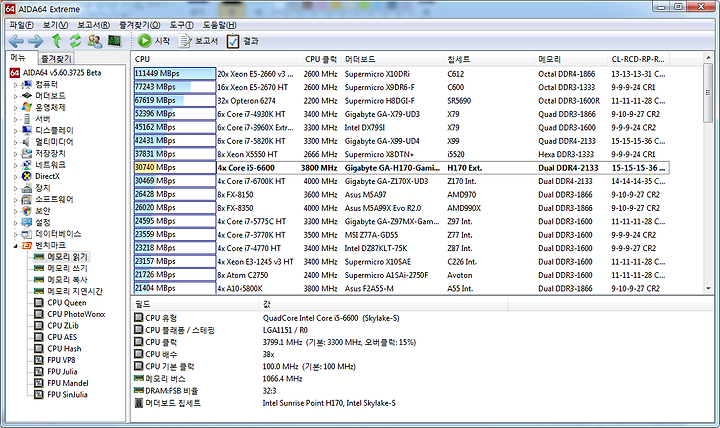Click the green Up arrow icon

click(x=56, y=41)
